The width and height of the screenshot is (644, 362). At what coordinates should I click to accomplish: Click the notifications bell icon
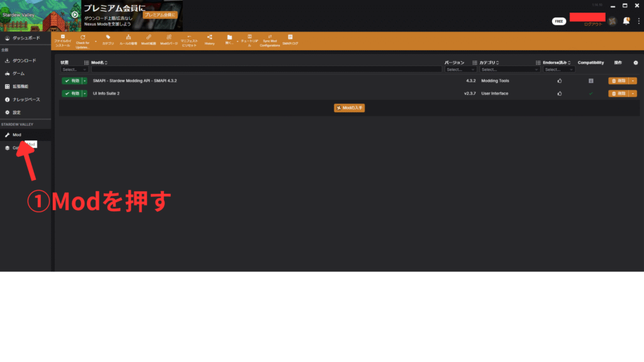click(626, 21)
